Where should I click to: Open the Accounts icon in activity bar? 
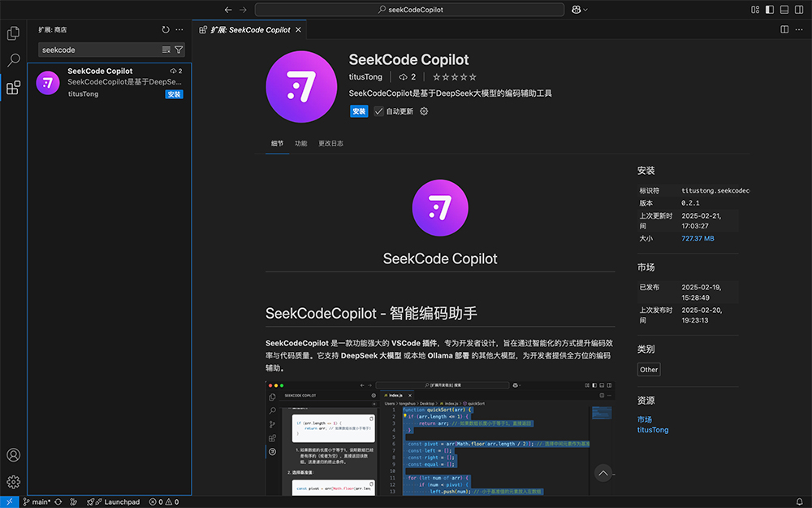(x=13, y=455)
